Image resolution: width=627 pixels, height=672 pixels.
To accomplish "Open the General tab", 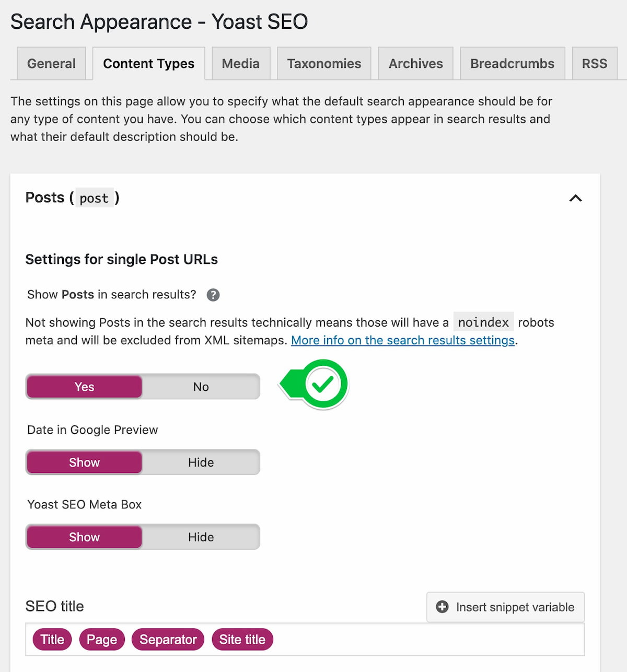I will [51, 64].
